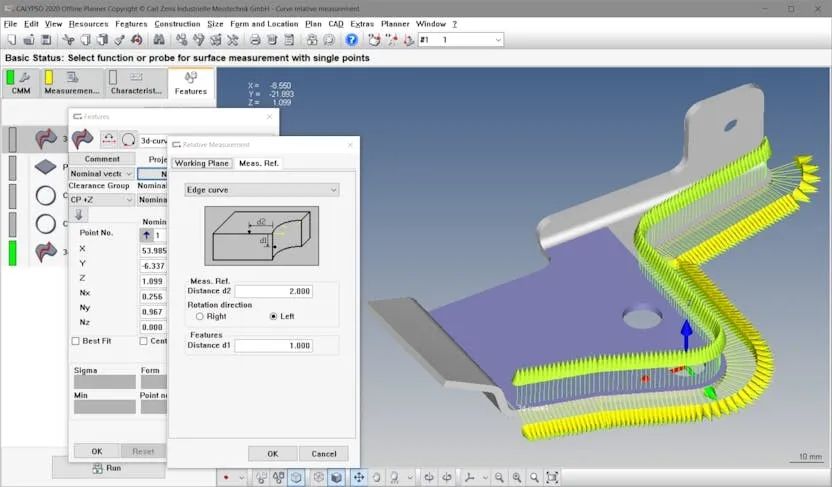Click the coordinate axes icon in bottom toolbar
Image resolution: width=832 pixels, height=487 pixels.
point(470,477)
